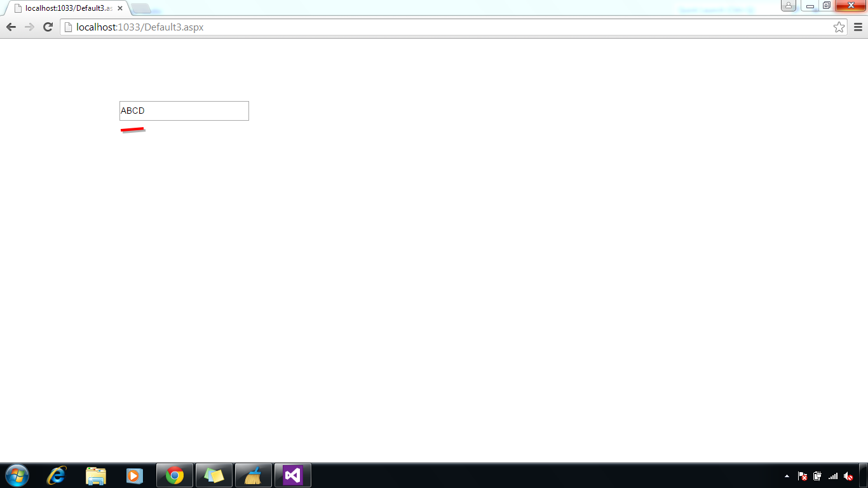Click the muted volume speaker icon
Image resolution: width=868 pixels, height=488 pixels.
(848, 476)
